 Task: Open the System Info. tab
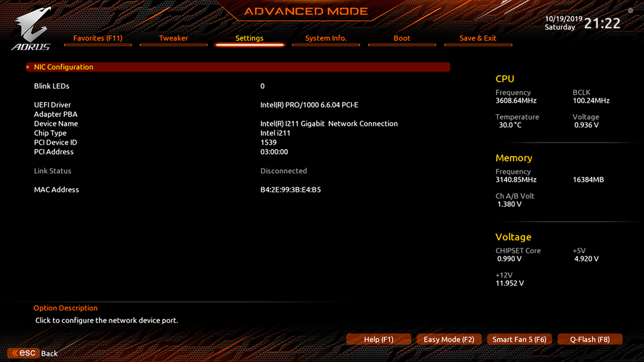click(326, 38)
